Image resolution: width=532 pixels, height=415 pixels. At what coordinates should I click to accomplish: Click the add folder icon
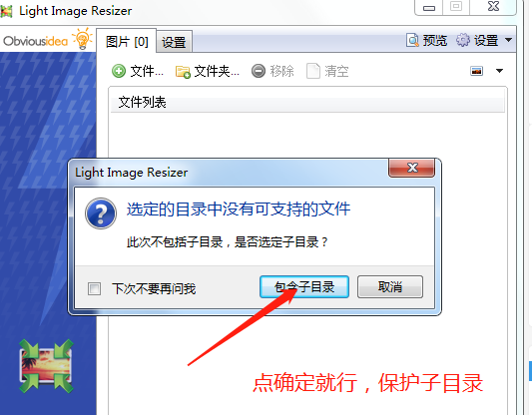click(x=183, y=72)
